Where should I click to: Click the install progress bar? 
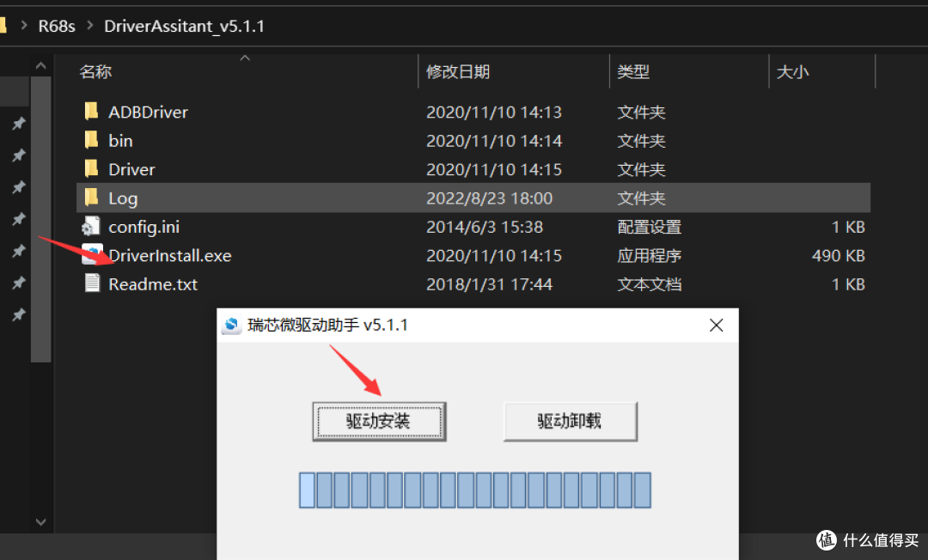click(474, 490)
